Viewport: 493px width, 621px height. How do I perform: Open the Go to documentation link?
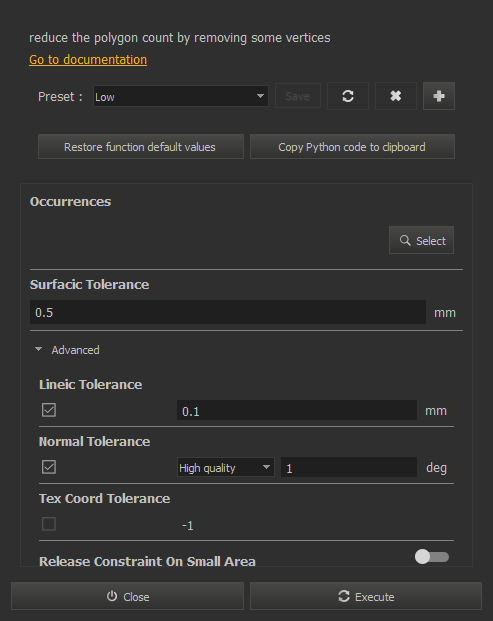coord(88,60)
